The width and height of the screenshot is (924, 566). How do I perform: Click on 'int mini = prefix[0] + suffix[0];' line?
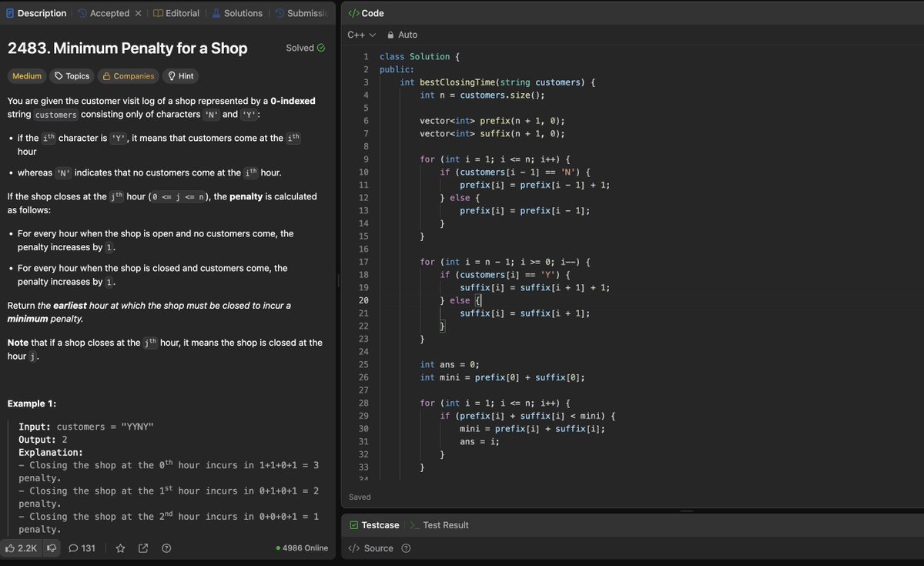[502, 377]
